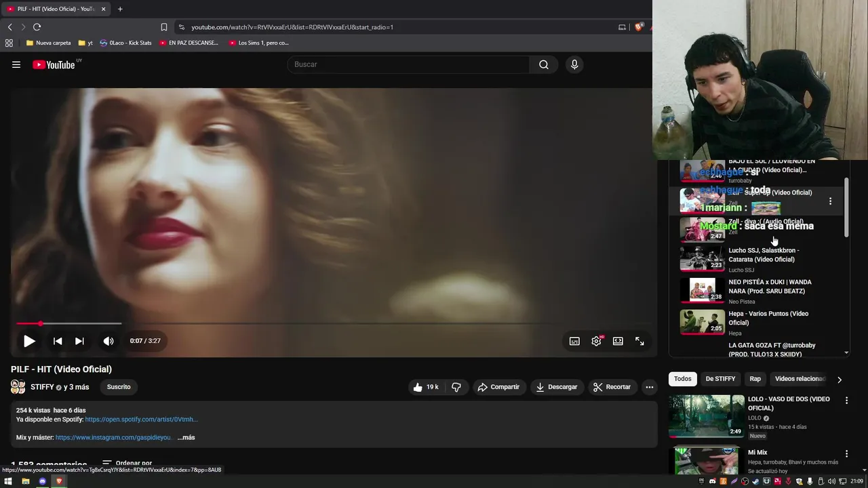Open the yt bookmark folder

click(x=85, y=43)
